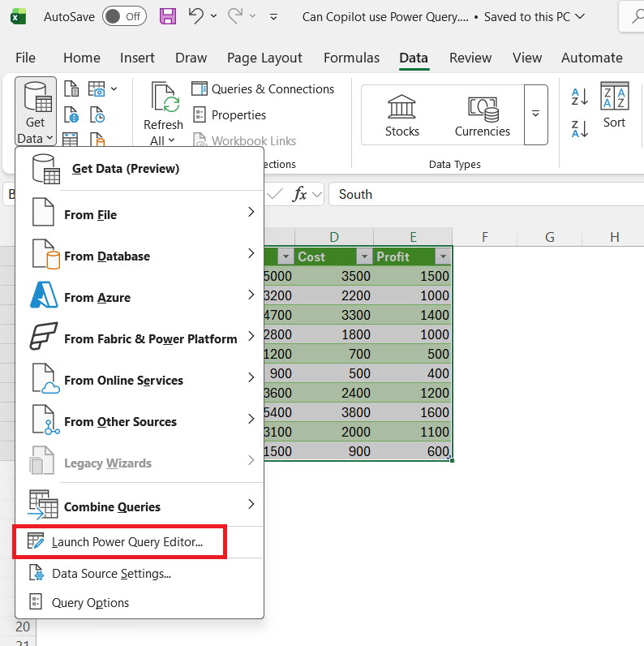Open the File tab

click(25, 58)
